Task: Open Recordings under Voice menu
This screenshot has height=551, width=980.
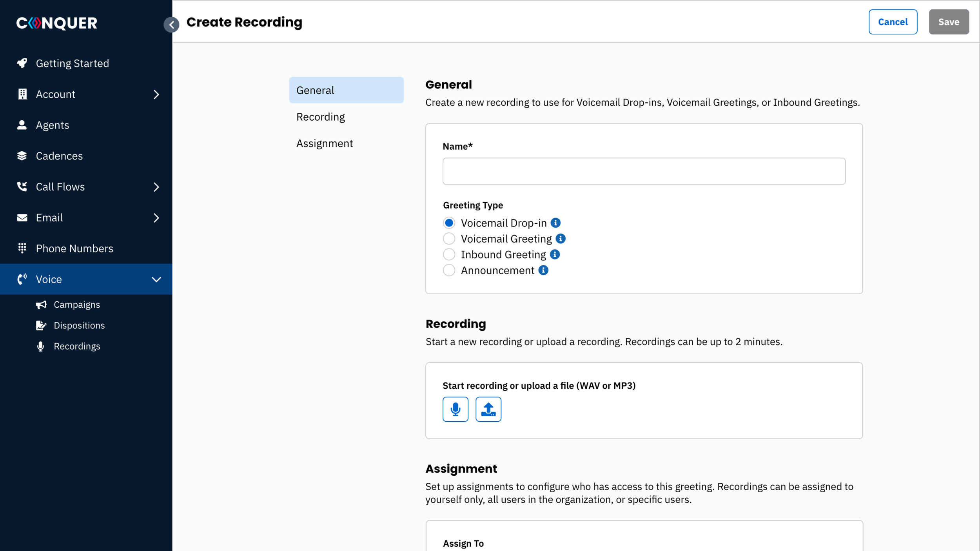Action: pos(77,346)
